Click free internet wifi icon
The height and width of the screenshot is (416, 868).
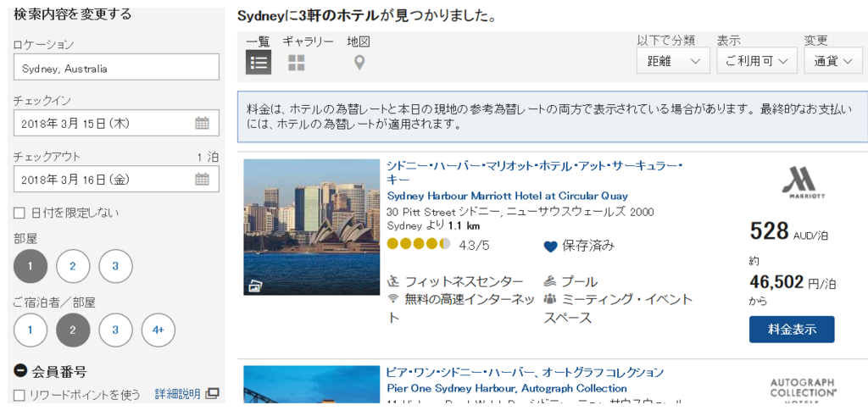(393, 299)
